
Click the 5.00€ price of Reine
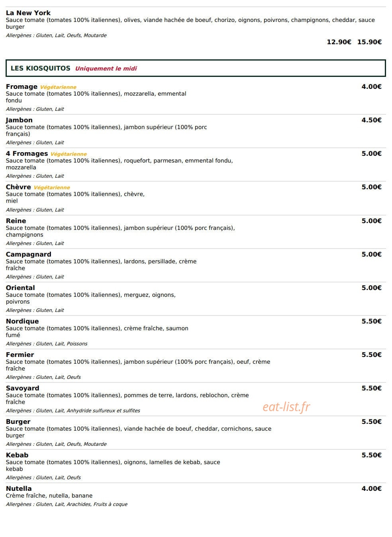coord(371,221)
